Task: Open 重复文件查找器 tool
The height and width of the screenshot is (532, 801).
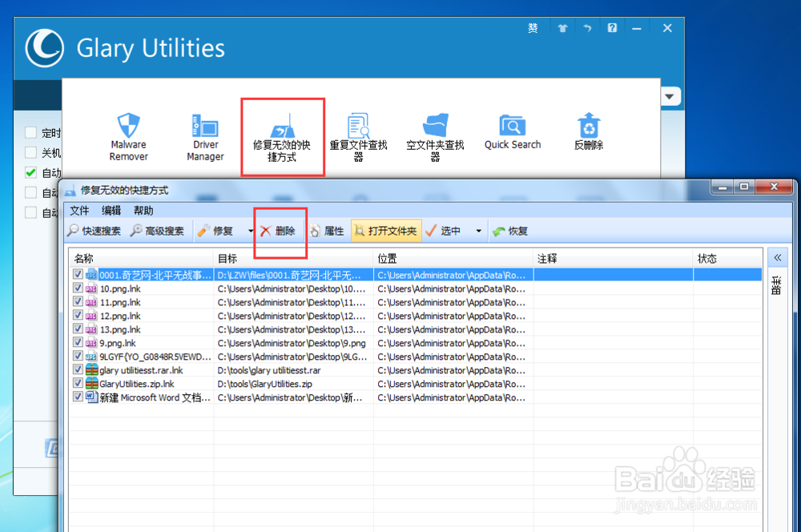Action: 358,137
